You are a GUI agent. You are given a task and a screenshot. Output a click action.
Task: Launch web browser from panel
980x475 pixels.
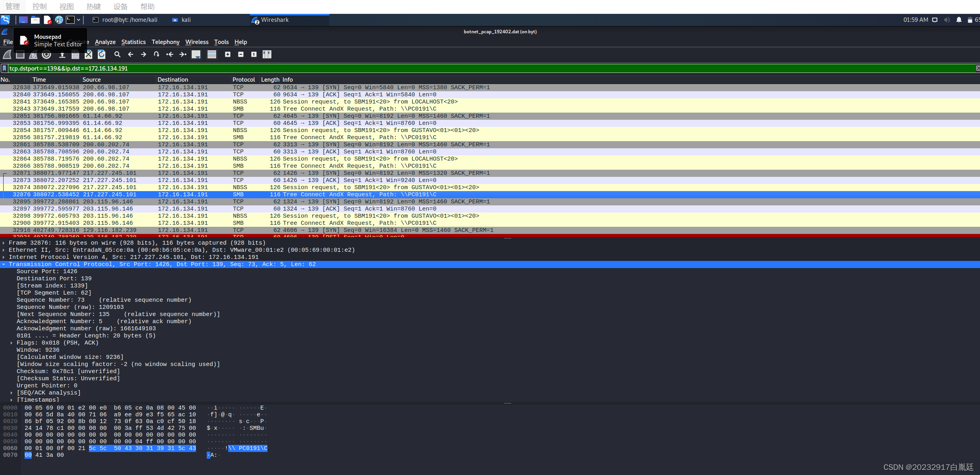coord(59,20)
